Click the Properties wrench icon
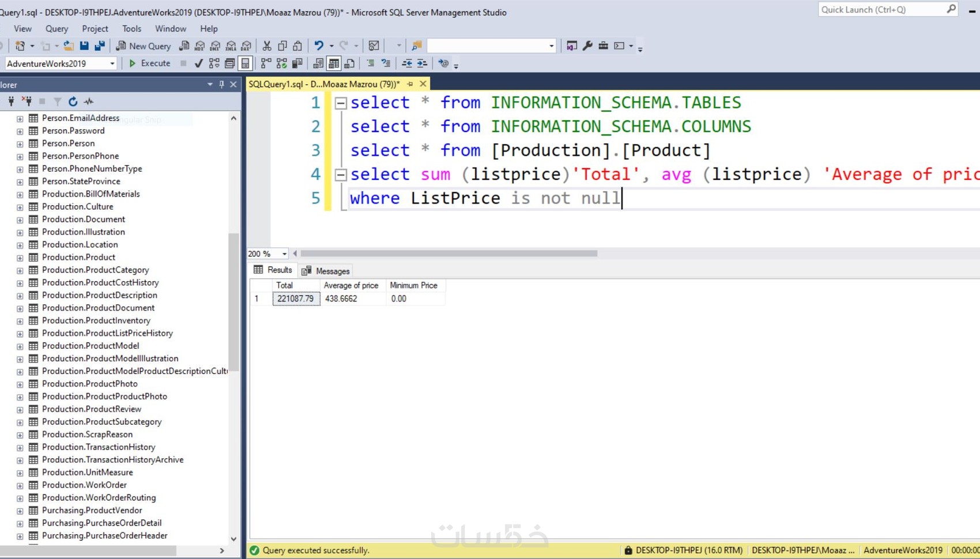 [x=587, y=46]
